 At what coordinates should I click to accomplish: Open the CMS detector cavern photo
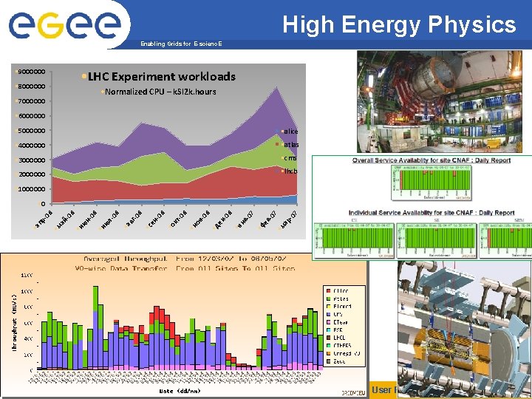click(x=440, y=101)
